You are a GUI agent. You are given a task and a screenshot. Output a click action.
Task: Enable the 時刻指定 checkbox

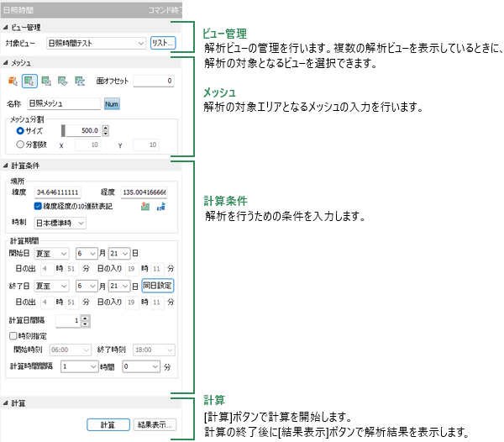tap(13, 335)
